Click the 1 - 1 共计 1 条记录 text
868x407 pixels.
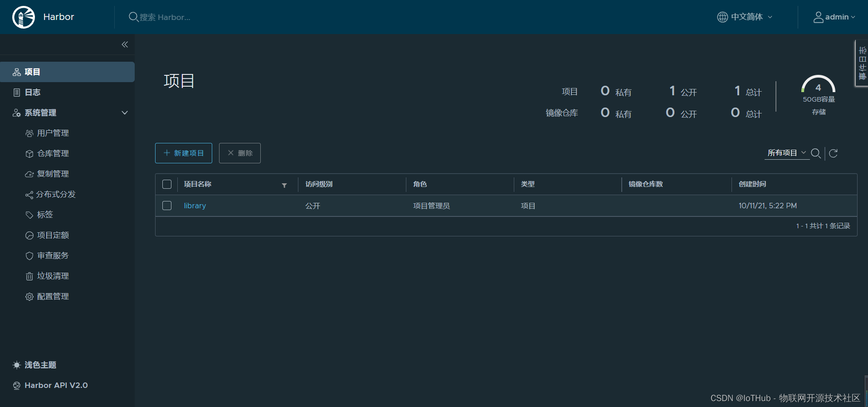[823, 226]
